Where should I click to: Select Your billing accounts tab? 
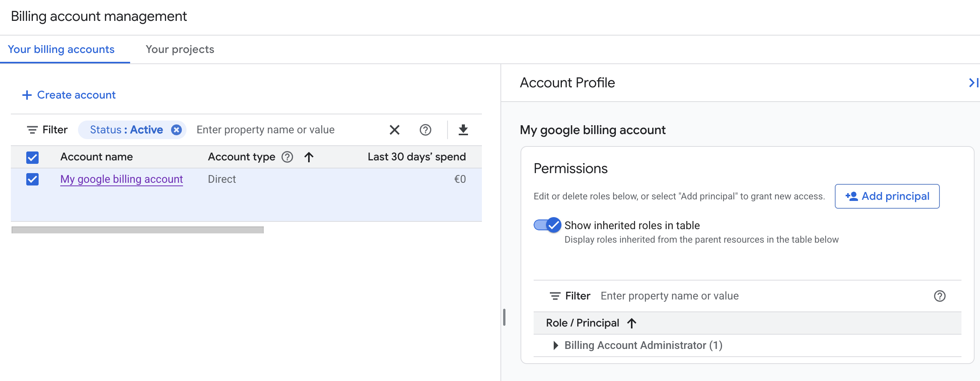pos(61,49)
